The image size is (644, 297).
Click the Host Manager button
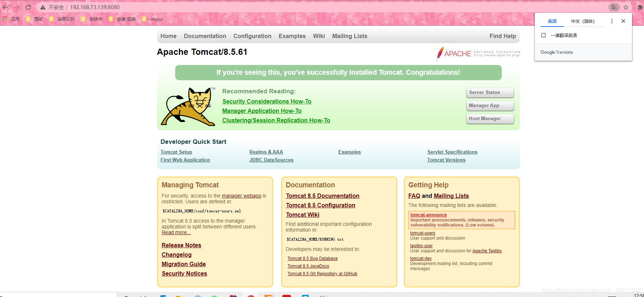[x=490, y=119]
